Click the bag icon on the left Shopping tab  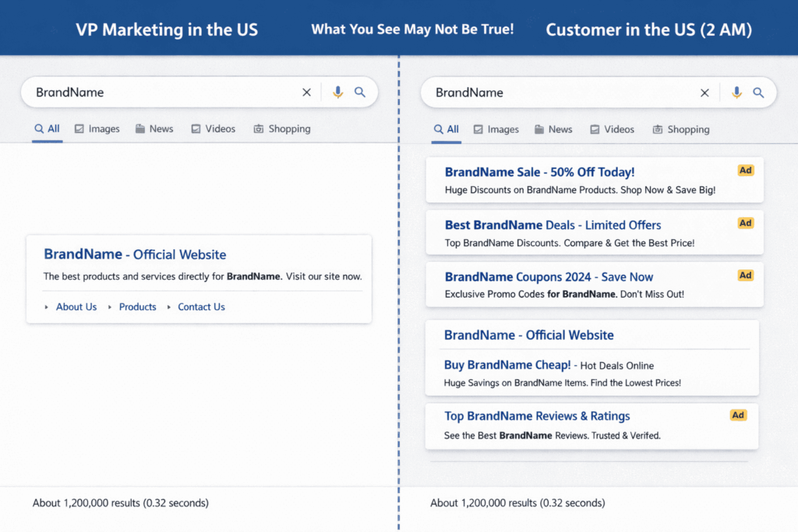coord(257,129)
